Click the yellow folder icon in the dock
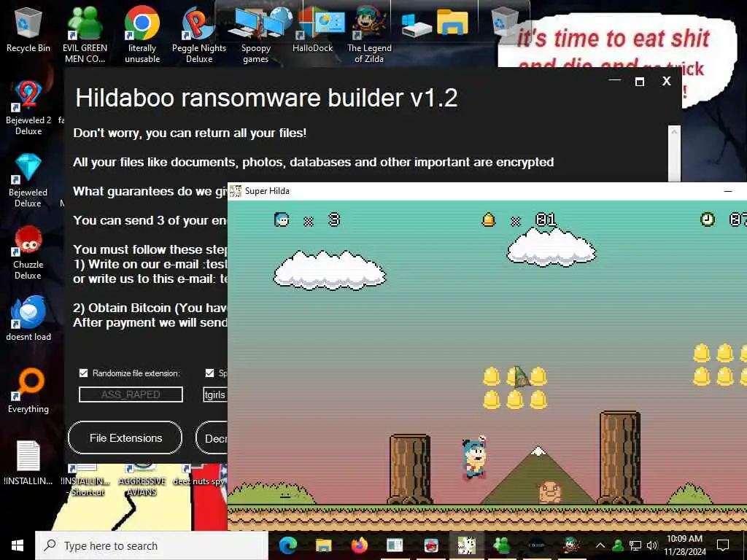The height and width of the screenshot is (560, 747). pos(452,23)
